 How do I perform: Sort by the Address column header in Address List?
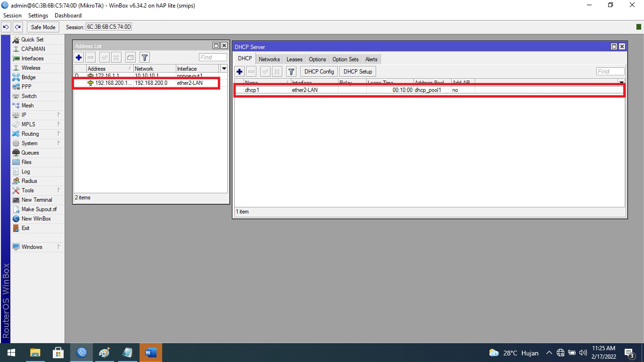[110, 69]
